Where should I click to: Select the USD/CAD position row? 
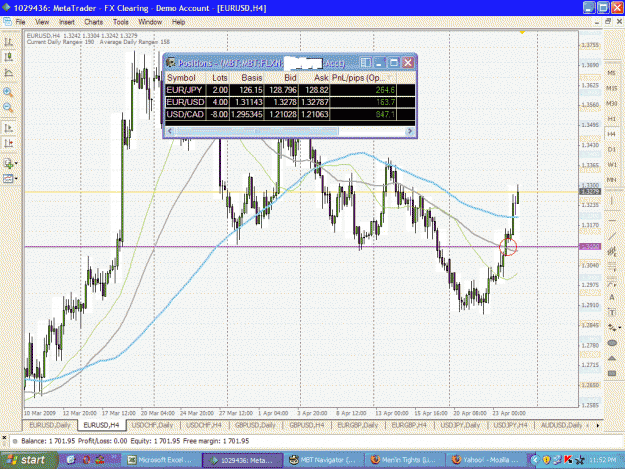tap(290, 115)
